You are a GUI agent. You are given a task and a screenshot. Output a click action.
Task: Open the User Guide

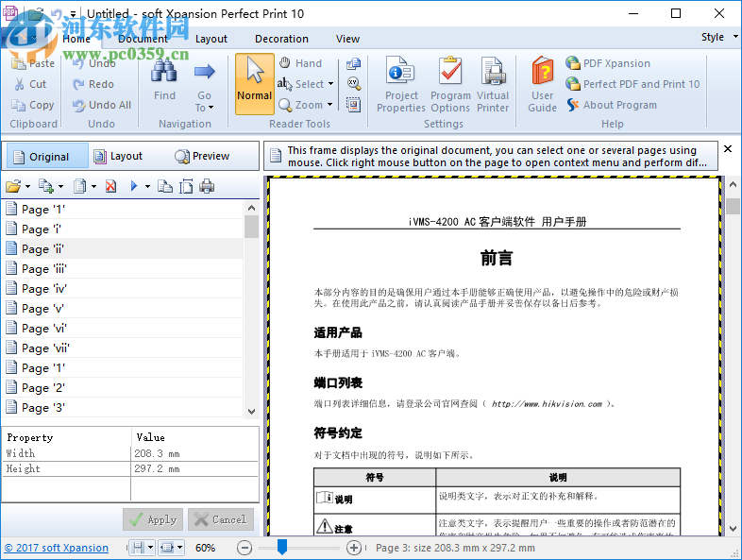point(542,85)
